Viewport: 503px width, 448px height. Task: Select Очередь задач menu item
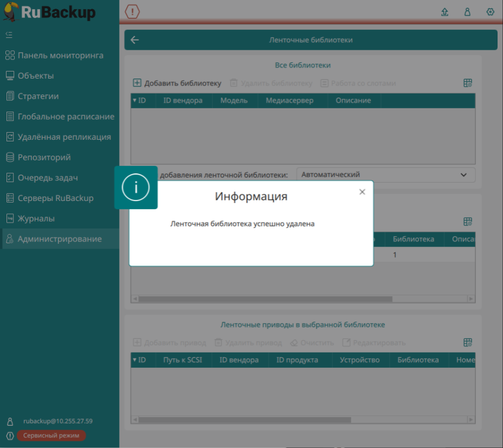pos(48,178)
